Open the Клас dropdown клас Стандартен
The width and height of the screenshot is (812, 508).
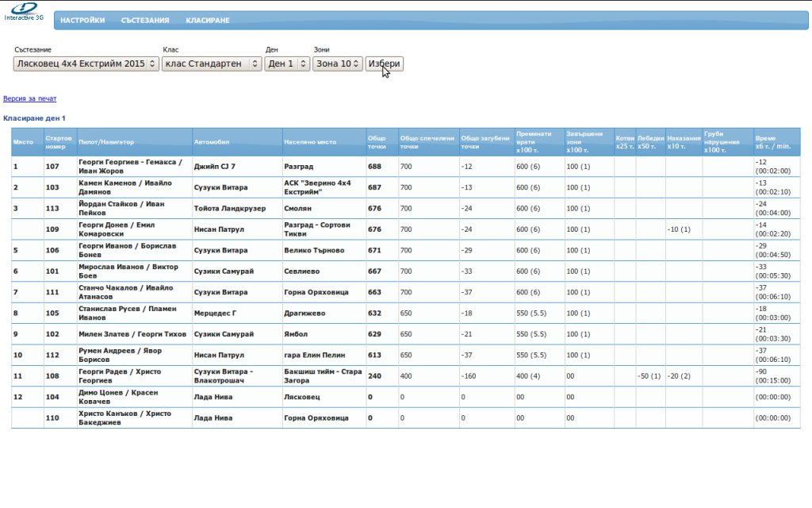tap(212, 63)
